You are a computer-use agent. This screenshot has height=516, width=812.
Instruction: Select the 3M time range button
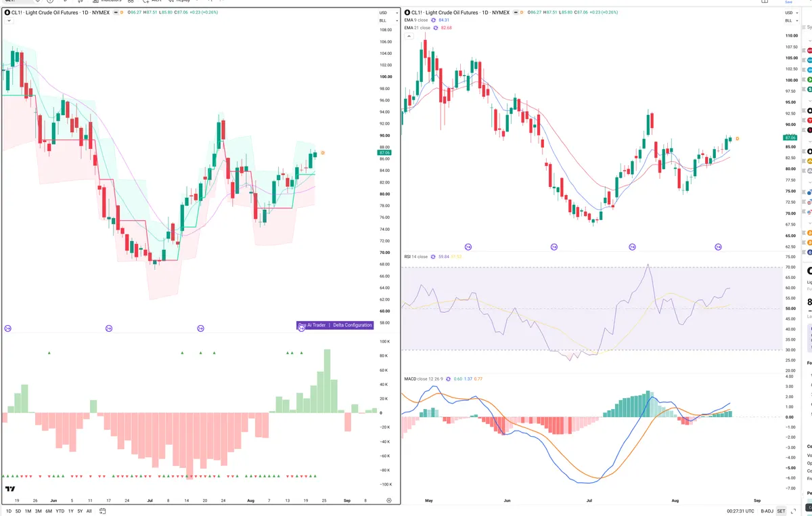click(x=39, y=511)
